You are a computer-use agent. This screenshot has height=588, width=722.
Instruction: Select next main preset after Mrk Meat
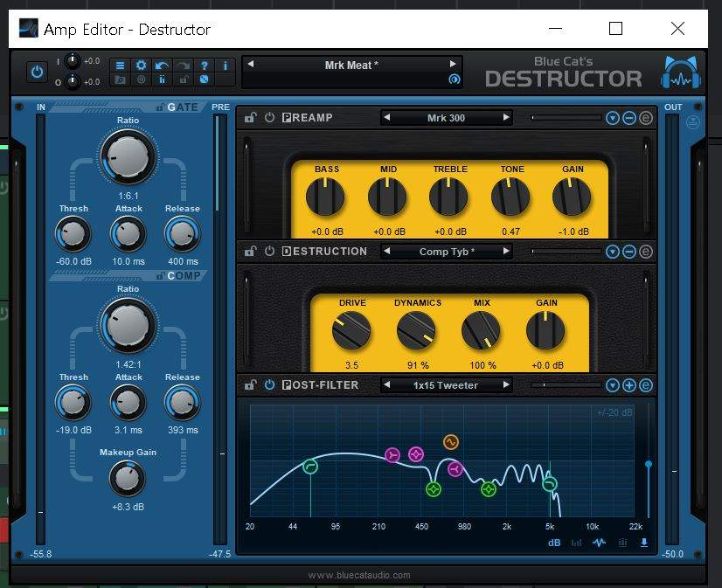coord(453,64)
